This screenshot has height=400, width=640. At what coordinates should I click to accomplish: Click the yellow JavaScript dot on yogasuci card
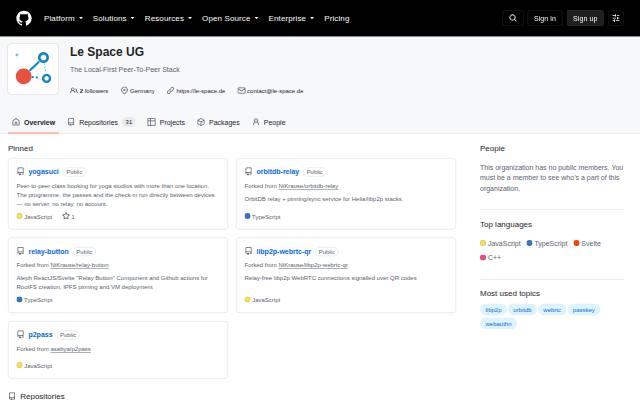point(19,216)
